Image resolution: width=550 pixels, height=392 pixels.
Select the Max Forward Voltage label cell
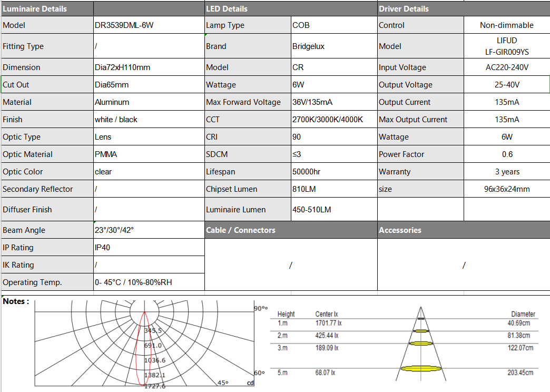pyautogui.click(x=248, y=102)
